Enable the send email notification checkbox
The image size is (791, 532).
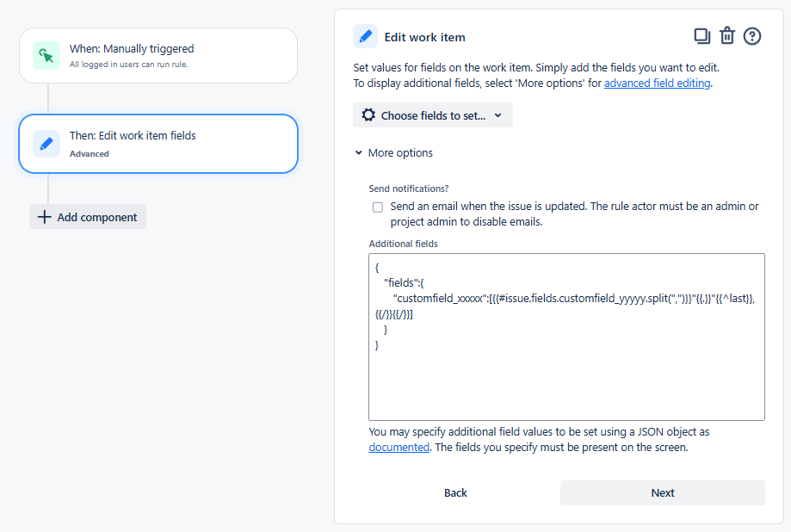coord(377,207)
